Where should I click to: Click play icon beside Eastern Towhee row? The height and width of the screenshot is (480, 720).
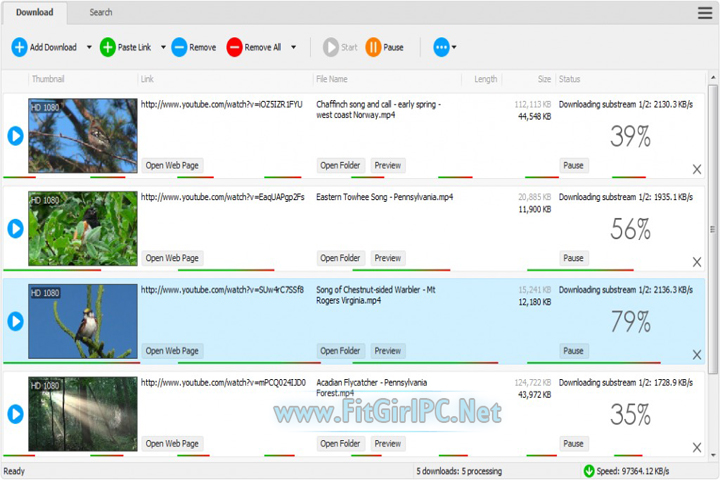coord(15,228)
